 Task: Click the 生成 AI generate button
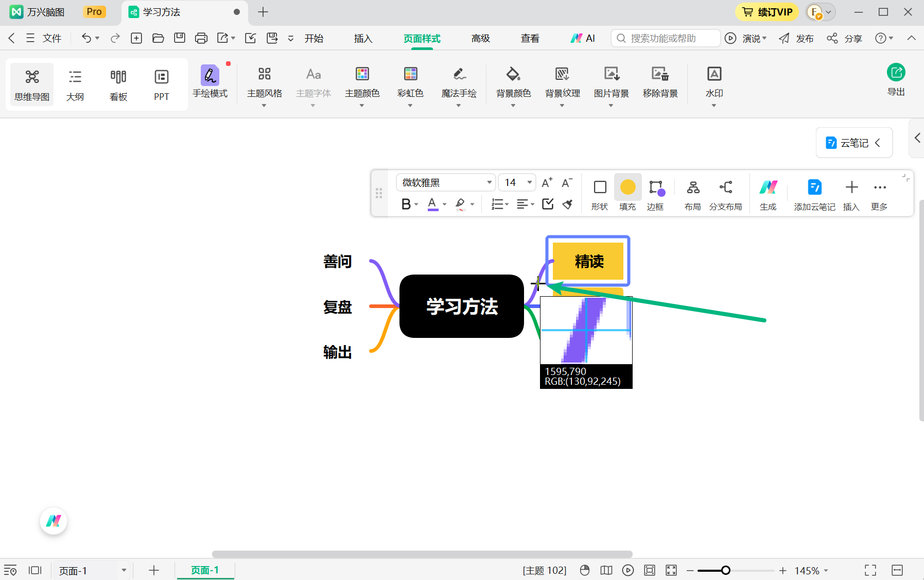tap(768, 194)
